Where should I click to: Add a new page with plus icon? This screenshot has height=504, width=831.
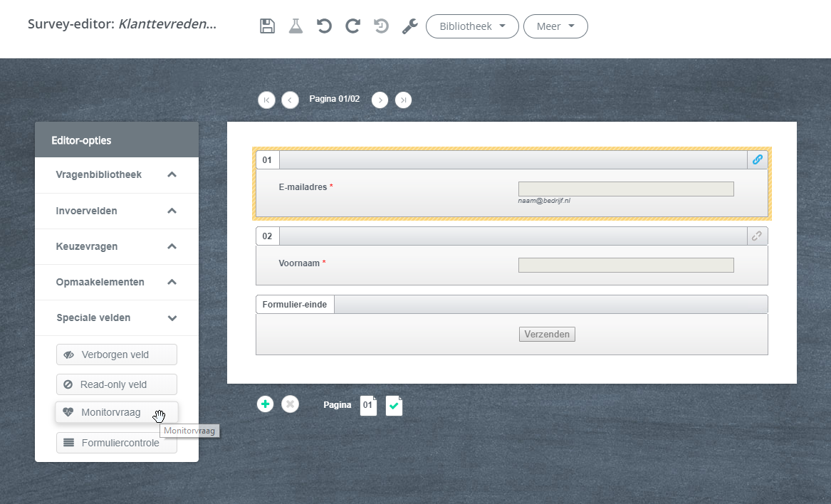point(265,404)
